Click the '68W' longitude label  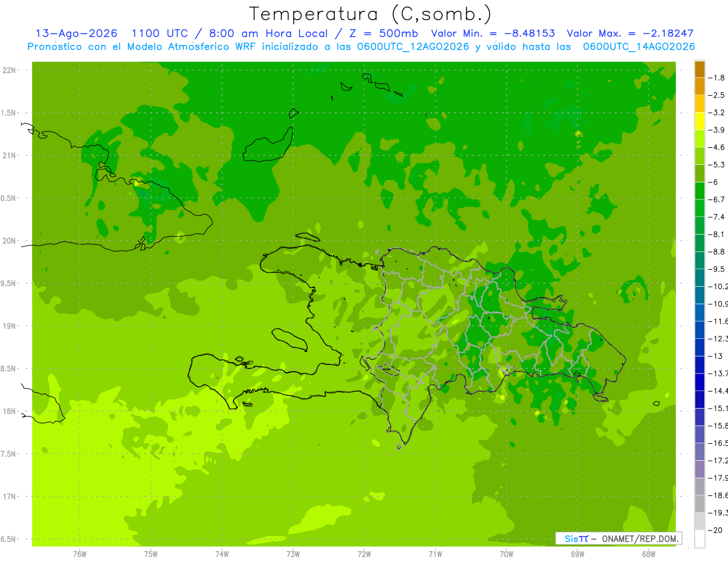point(649,554)
